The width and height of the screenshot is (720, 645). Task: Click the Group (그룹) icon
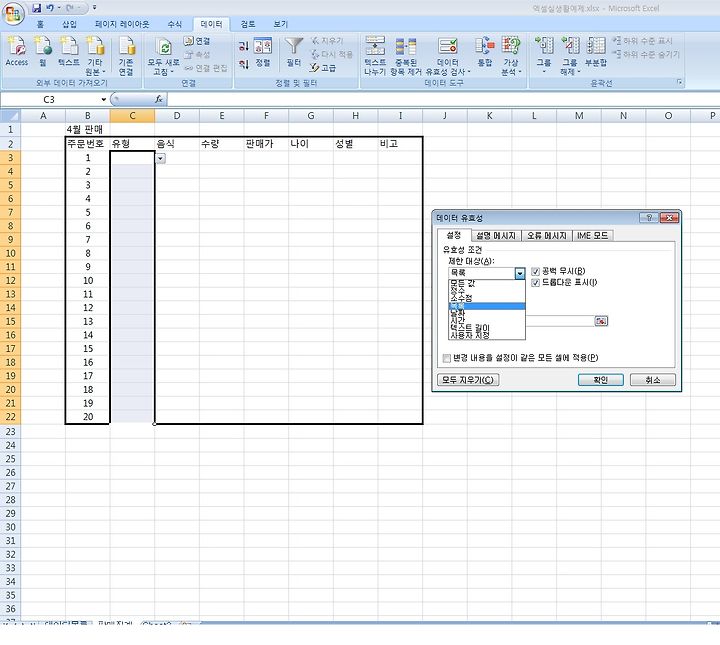pyautogui.click(x=544, y=46)
